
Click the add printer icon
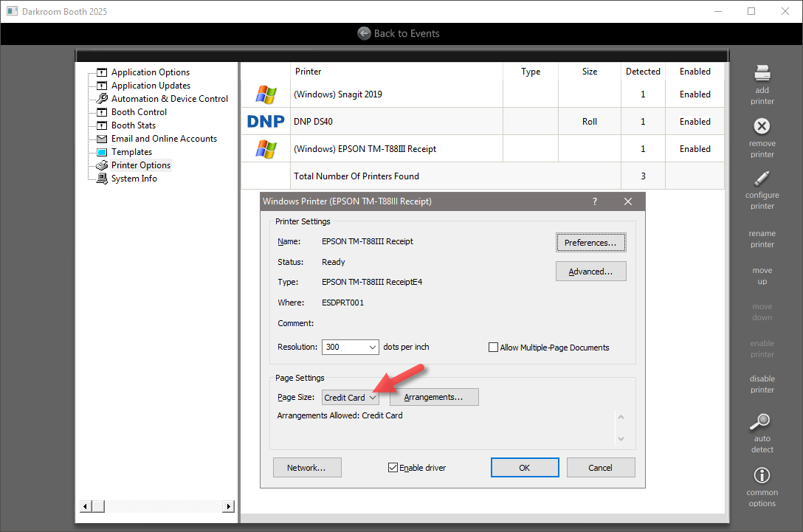(762, 74)
